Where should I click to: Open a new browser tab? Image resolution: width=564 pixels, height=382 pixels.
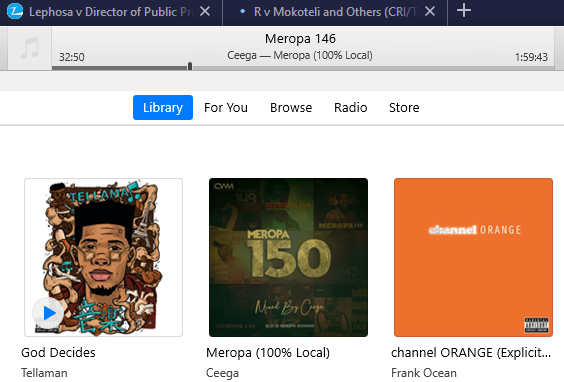click(464, 10)
